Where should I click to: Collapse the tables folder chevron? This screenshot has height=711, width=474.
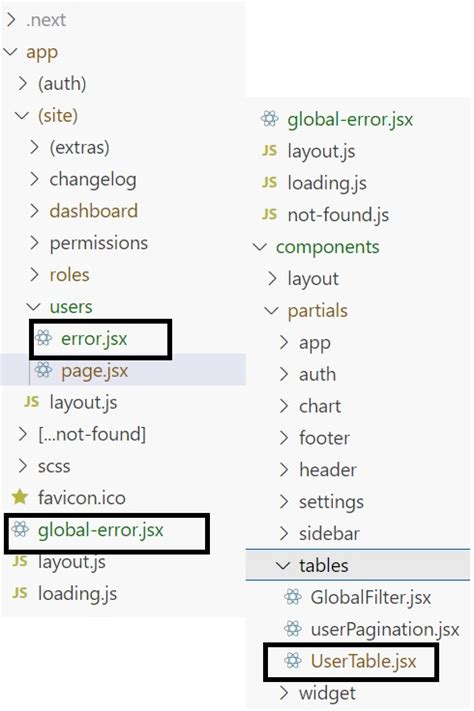click(x=283, y=565)
